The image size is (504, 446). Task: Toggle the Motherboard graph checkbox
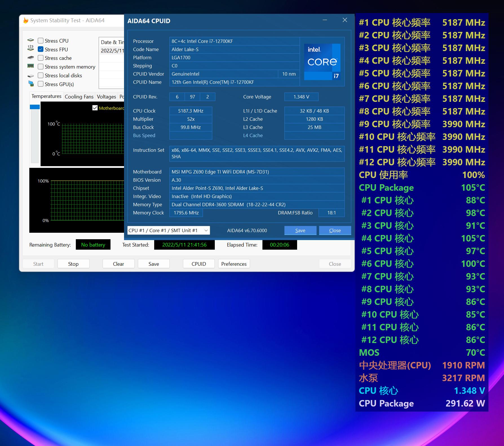coord(95,108)
